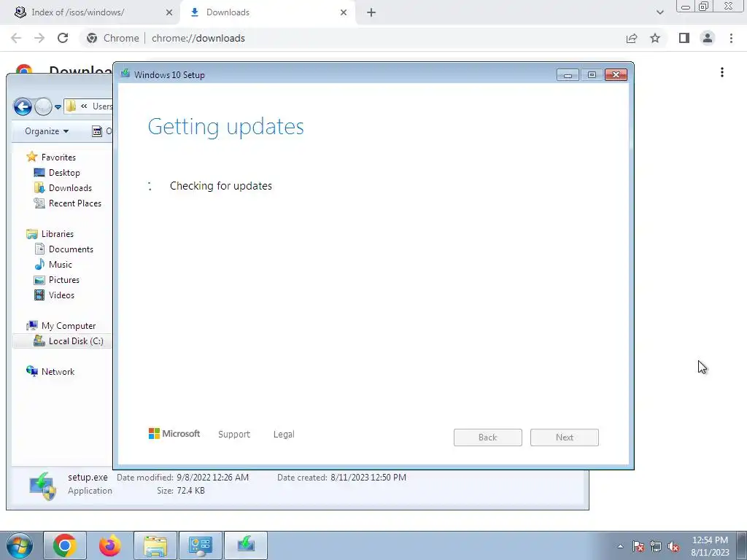Viewport: 747px width, 560px height.
Task: Click Chrome logo on Downloads page
Action: pyautogui.click(x=24, y=69)
